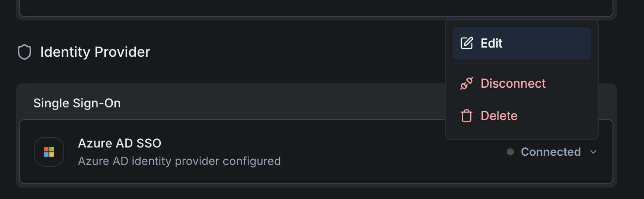Click the Connected status label
Screen dimensions: 644x199
click(x=551, y=152)
